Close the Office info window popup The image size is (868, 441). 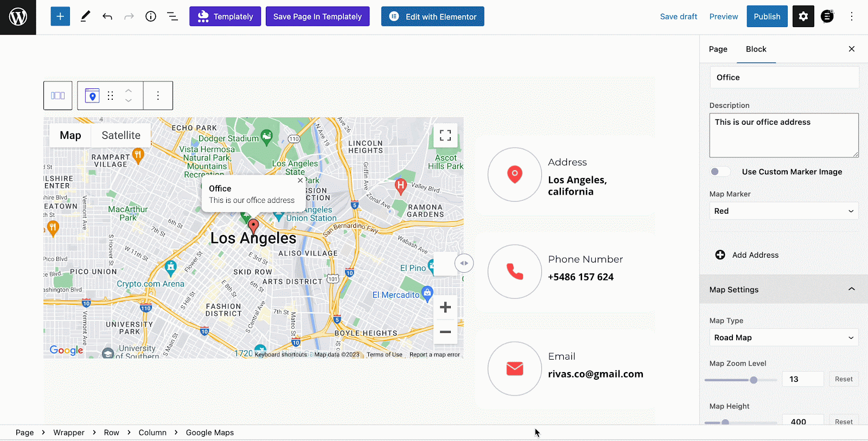pyautogui.click(x=300, y=181)
